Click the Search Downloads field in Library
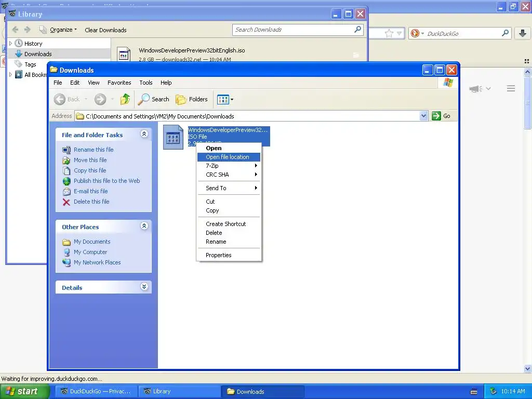Viewport: 532px width, 399px height. pyautogui.click(x=298, y=30)
